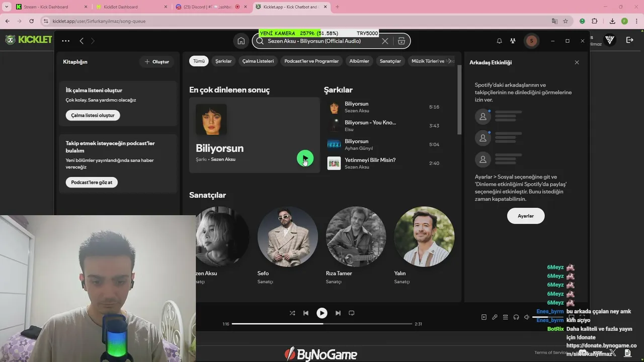Screen dimensions: 644x362
Task: Open Sefo artist thumbnail
Action: (x=288, y=236)
